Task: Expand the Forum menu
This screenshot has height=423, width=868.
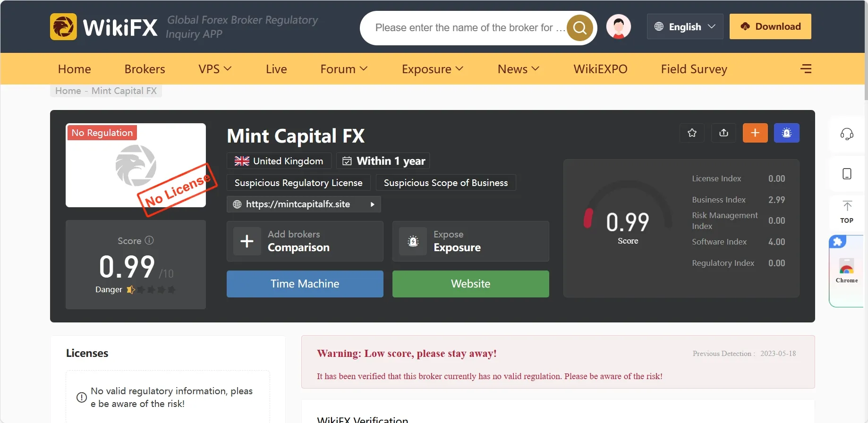Action: pos(344,69)
